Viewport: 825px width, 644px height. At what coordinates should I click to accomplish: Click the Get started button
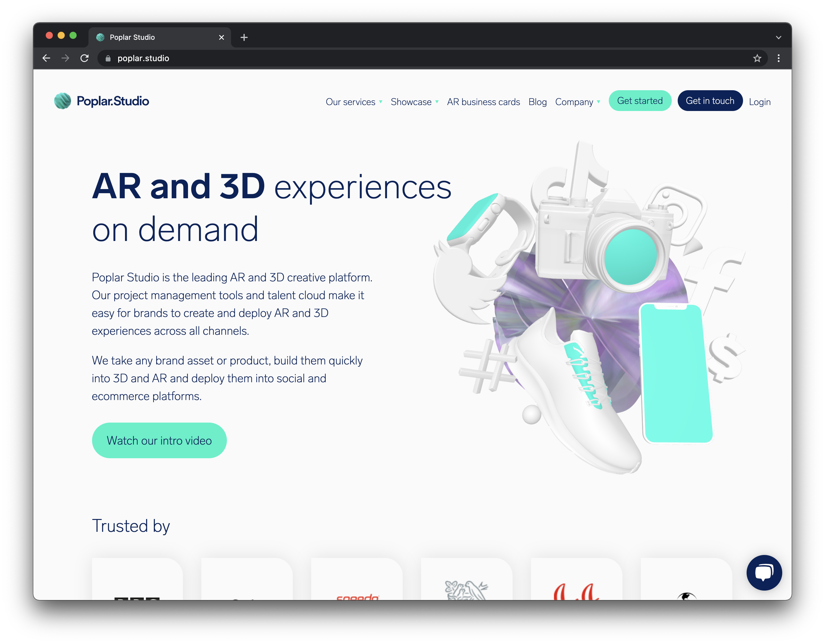click(639, 101)
